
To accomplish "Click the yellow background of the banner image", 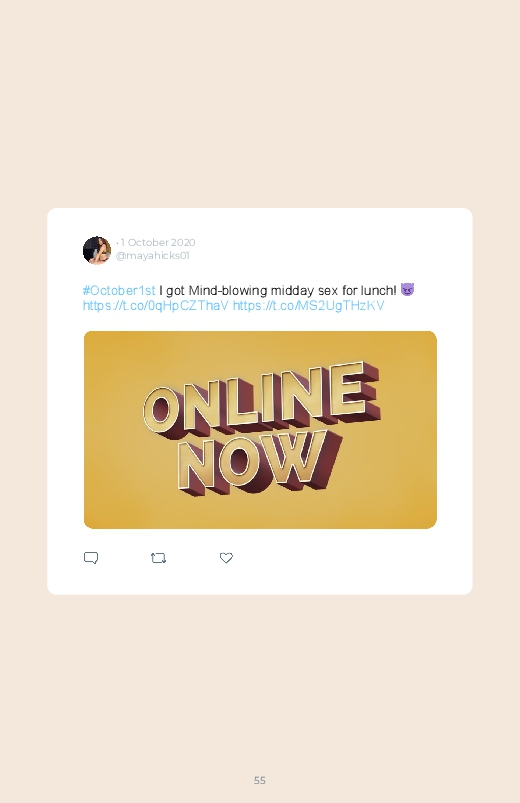I will (389, 492).
